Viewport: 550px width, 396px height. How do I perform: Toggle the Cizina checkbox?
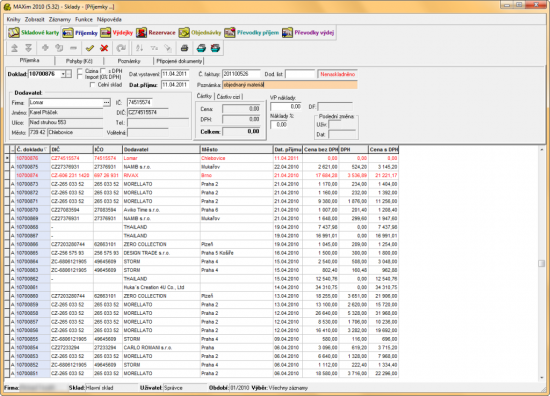pos(80,71)
